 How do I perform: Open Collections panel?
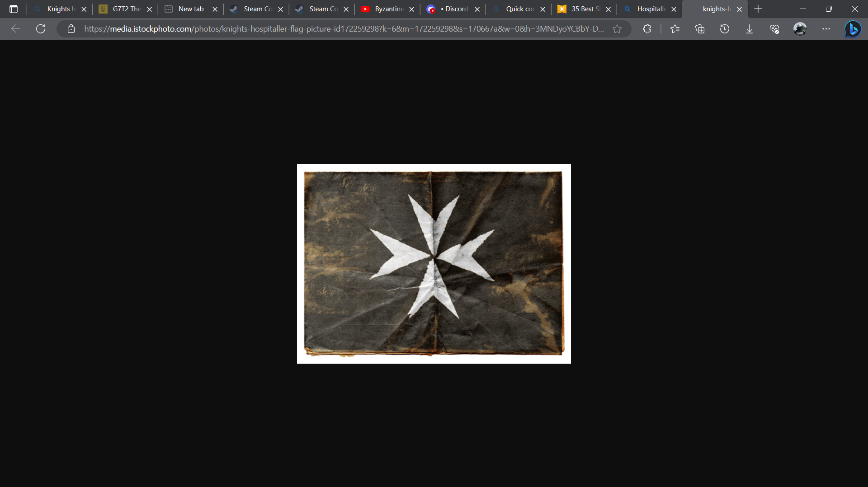pos(700,29)
